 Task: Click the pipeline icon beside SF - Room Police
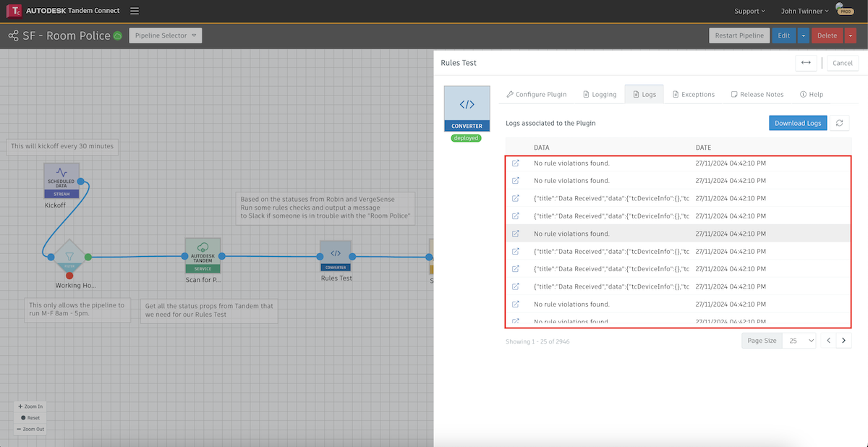point(13,35)
